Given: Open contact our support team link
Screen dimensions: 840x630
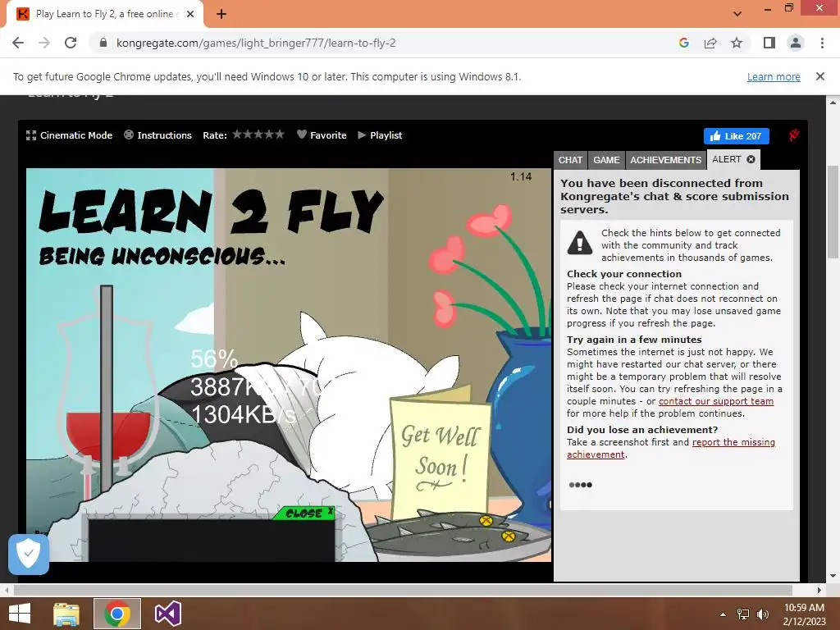Looking at the screenshot, I should (x=715, y=401).
